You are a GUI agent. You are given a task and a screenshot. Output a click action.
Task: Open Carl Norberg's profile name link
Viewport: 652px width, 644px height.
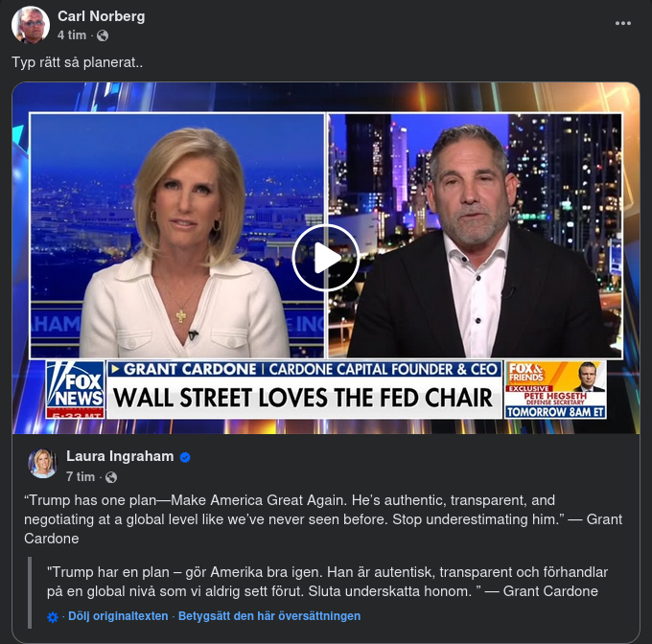tap(102, 16)
